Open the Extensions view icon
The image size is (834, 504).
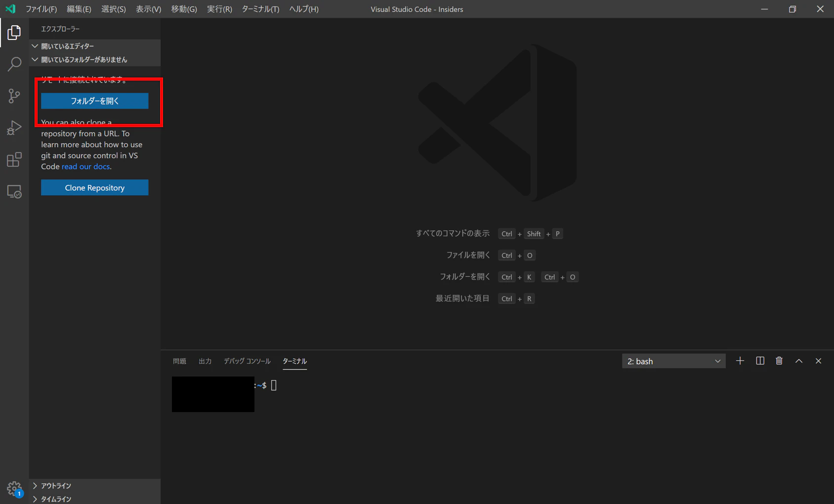(x=14, y=160)
